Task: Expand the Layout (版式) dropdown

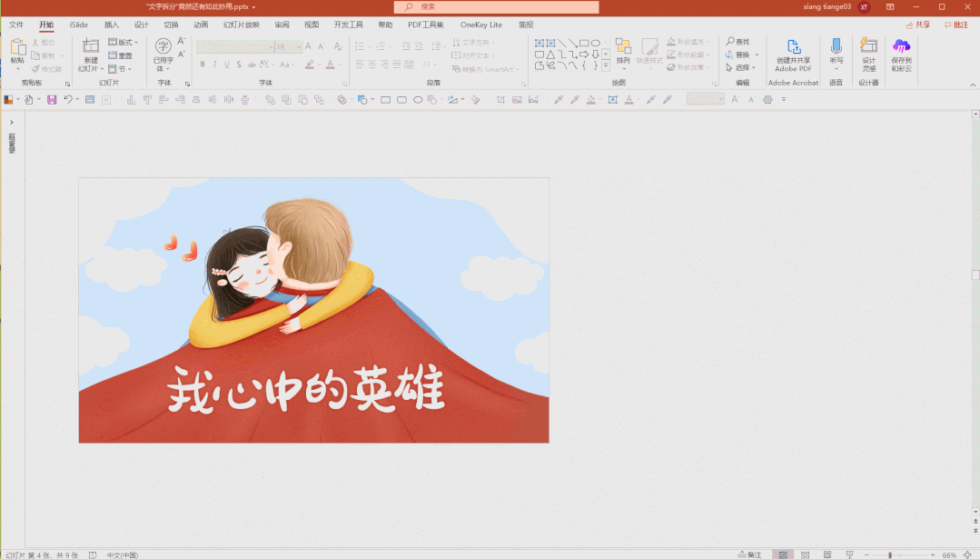Action: pyautogui.click(x=121, y=42)
